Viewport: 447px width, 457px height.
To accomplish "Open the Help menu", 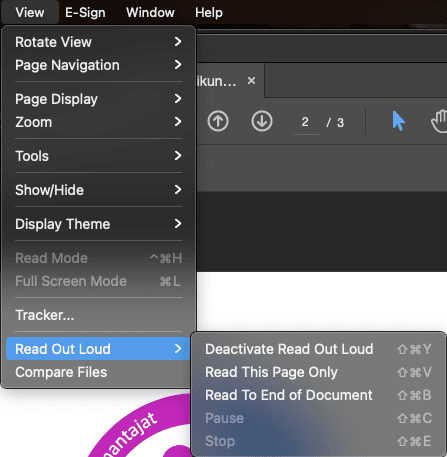I will coord(209,13).
